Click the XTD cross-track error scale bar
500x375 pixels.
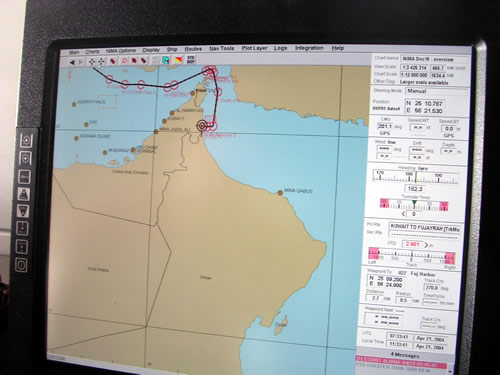click(x=412, y=255)
